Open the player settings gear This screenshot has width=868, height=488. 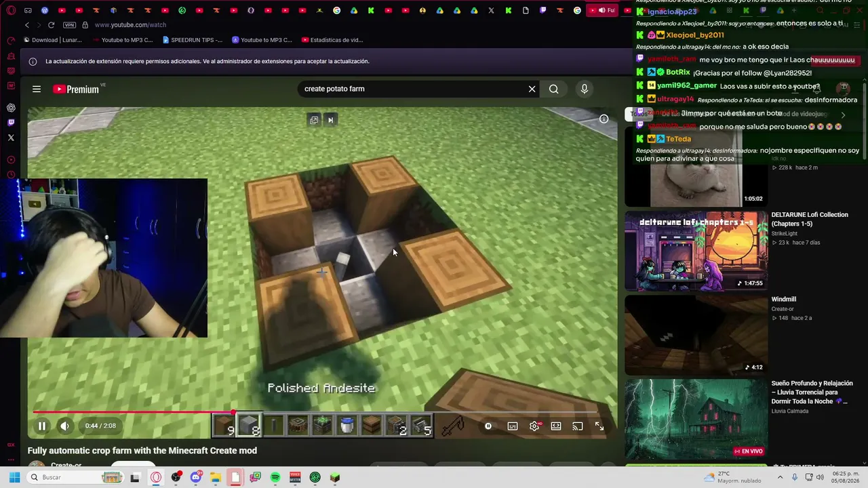(x=534, y=426)
